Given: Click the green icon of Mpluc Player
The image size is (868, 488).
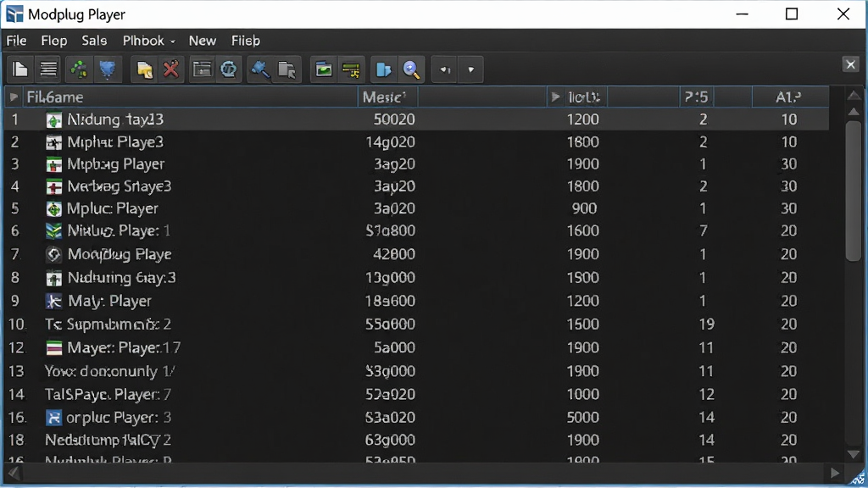Looking at the screenshot, I should (53, 209).
